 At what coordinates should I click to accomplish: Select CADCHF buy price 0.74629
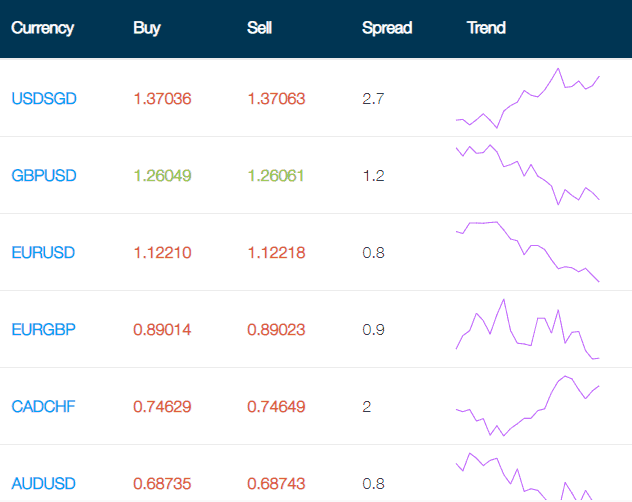[162, 407]
